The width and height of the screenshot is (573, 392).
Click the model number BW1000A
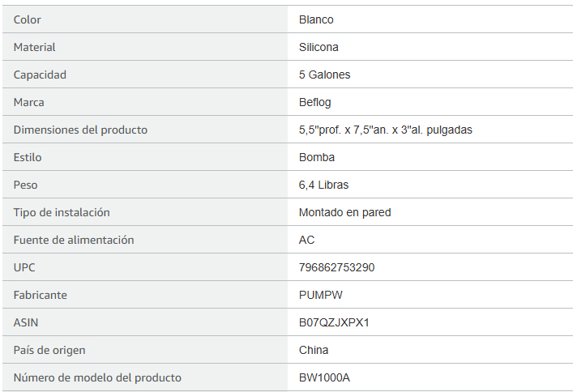324,377
